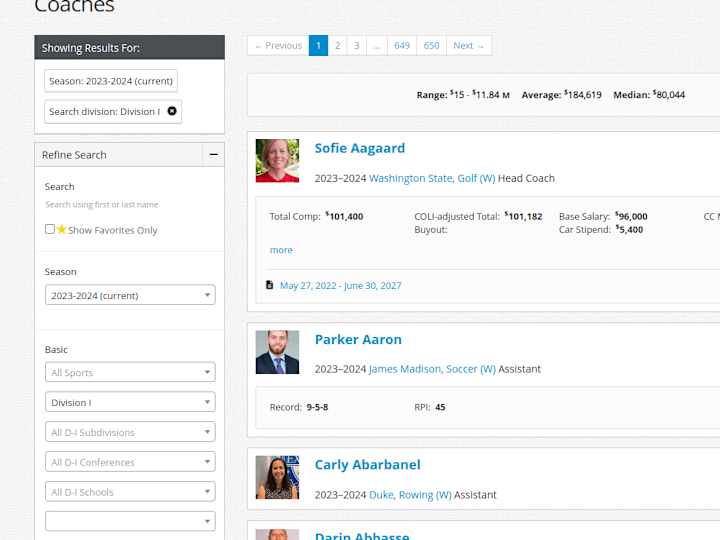Go to results page 2
The image size is (720, 540).
(338, 45)
